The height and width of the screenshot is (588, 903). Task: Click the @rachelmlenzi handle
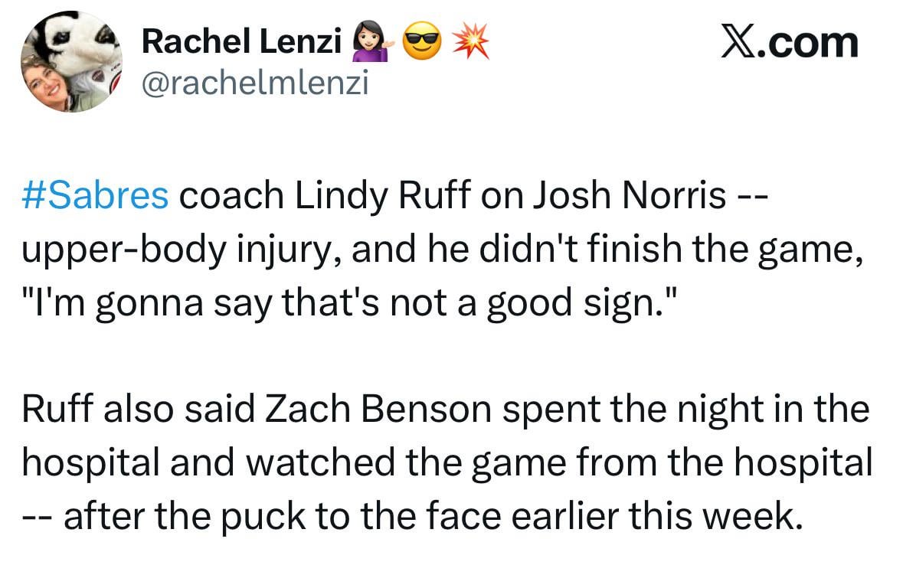(256, 84)
